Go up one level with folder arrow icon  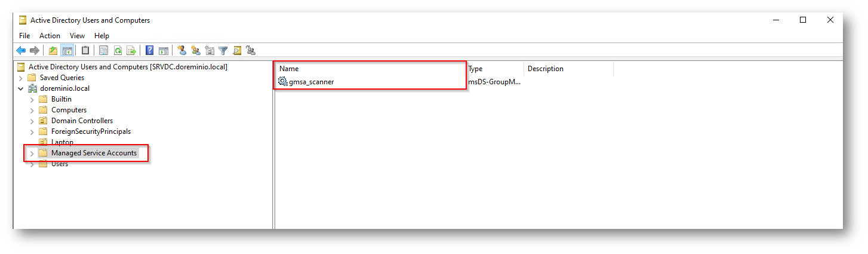click(53, 51)
